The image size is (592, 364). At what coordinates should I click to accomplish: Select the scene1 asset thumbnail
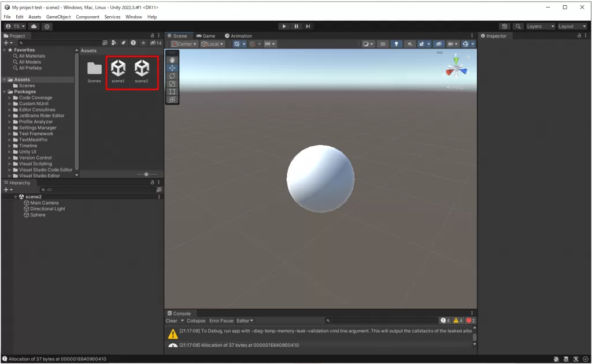tap(118, 69)
